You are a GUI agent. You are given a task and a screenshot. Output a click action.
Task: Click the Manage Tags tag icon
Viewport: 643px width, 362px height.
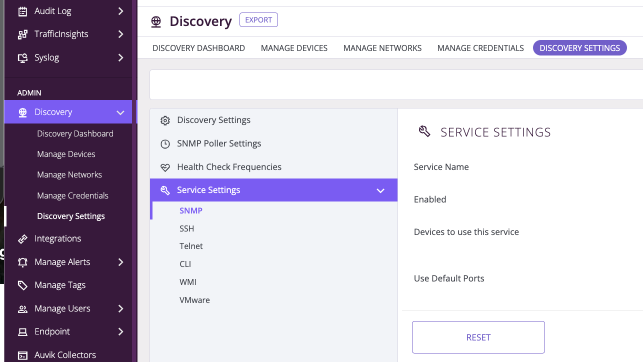[x=23, y=285]
